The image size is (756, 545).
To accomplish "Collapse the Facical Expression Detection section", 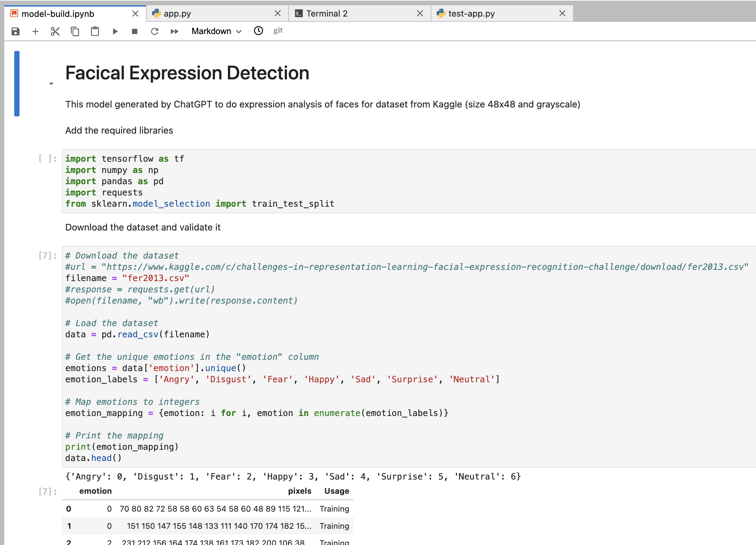I will pyautogui.click(x=51, y=83).
